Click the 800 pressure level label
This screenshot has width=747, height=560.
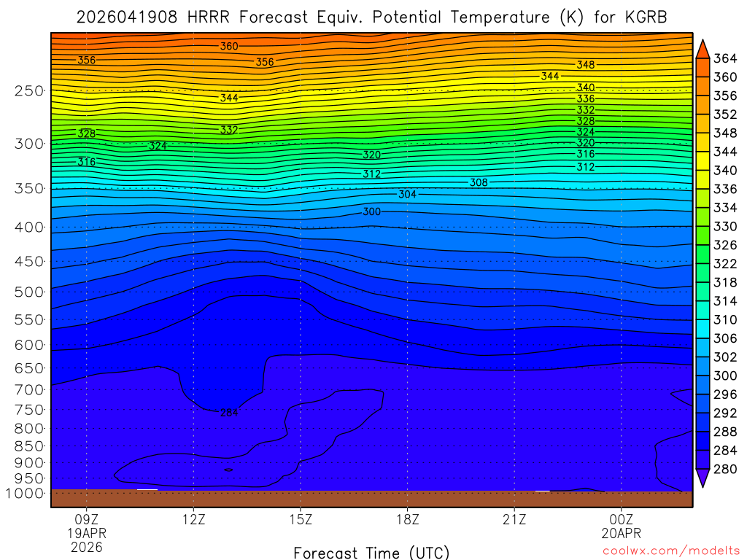point(29,429)
